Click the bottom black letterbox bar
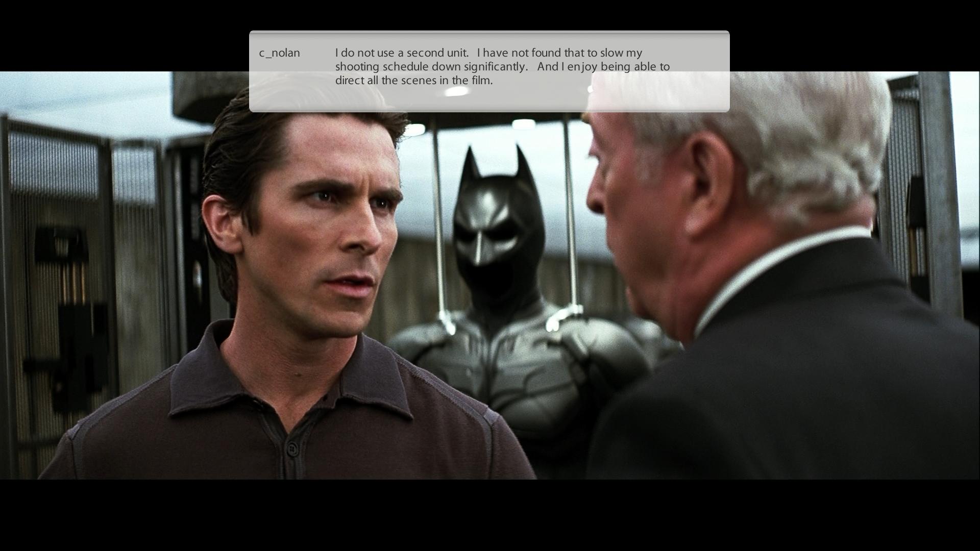The height and width of the screenshot is (551, 980). [x=490, y=515]
